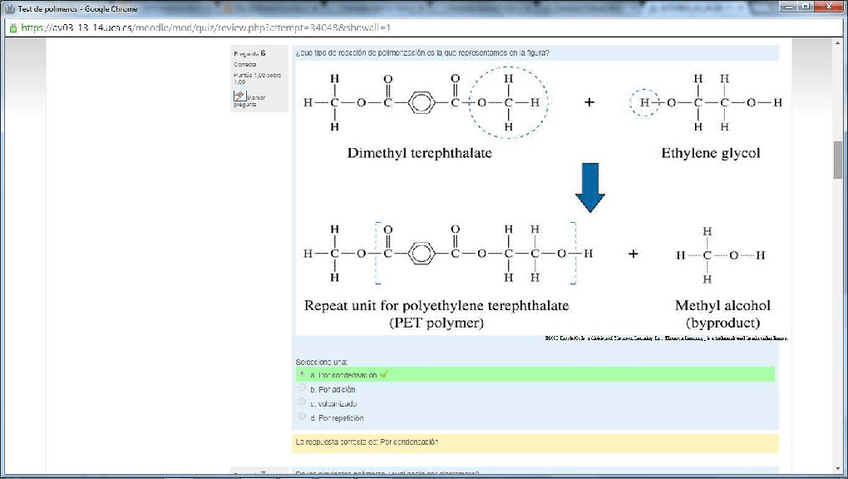Click the green correct-answer checkmark

tap(383, 374)
